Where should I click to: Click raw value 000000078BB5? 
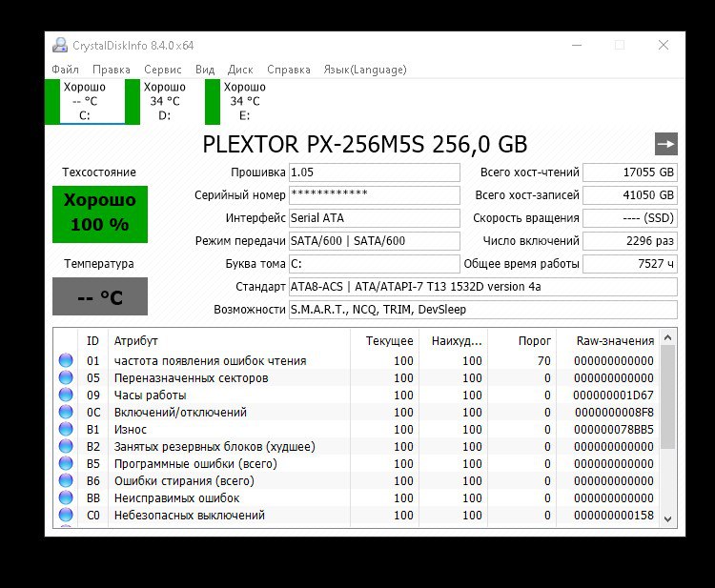tap(614, 430)
